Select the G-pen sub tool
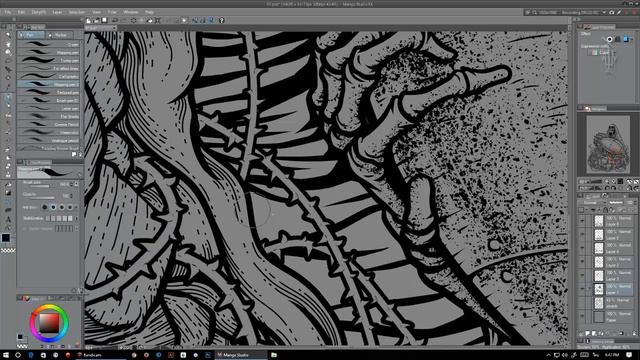640x360 pixels. (49, 44)
